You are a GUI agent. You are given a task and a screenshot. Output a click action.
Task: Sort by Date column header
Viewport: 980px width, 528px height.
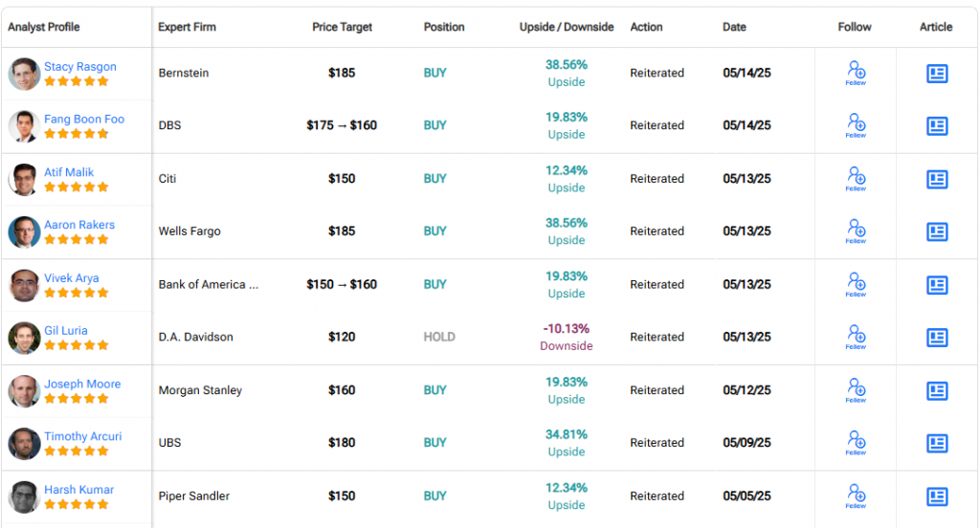[734, 27]
